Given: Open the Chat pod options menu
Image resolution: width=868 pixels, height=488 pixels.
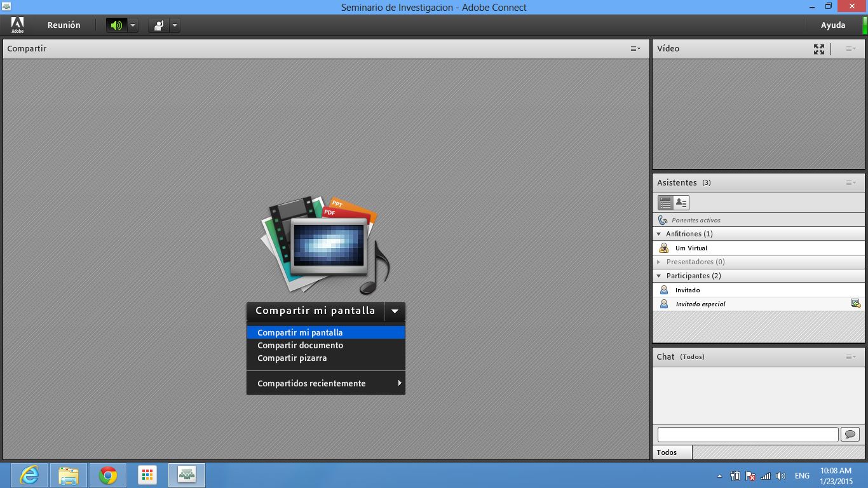Looking at the screenshot, I should (851, 357).
